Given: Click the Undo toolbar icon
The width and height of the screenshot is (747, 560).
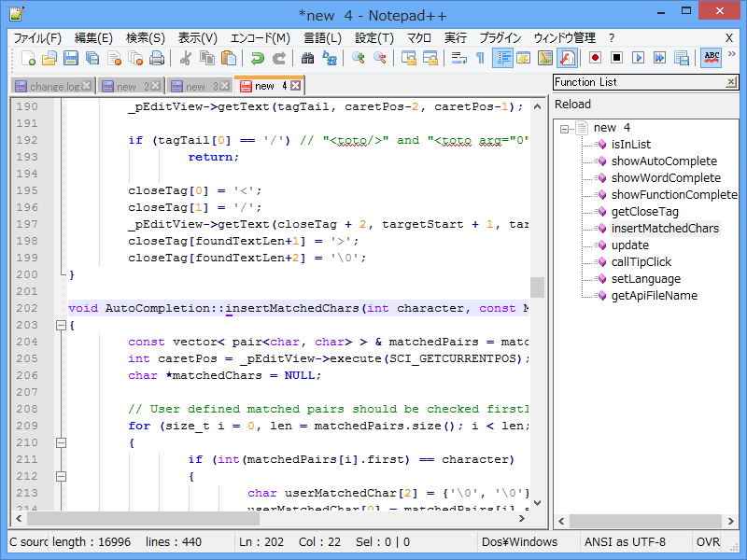Looking at the screenshot, I should (257, 58).
